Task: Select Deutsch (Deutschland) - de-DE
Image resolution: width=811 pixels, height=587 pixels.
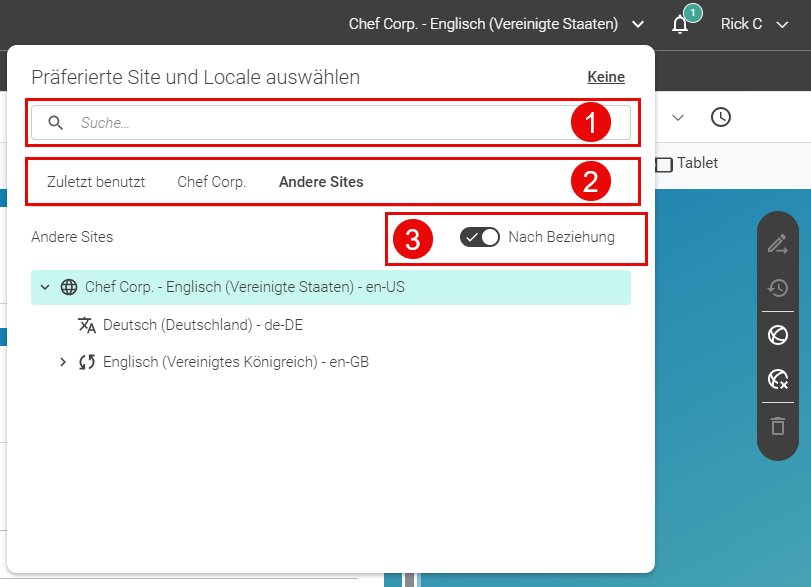Action: [203, 325]
